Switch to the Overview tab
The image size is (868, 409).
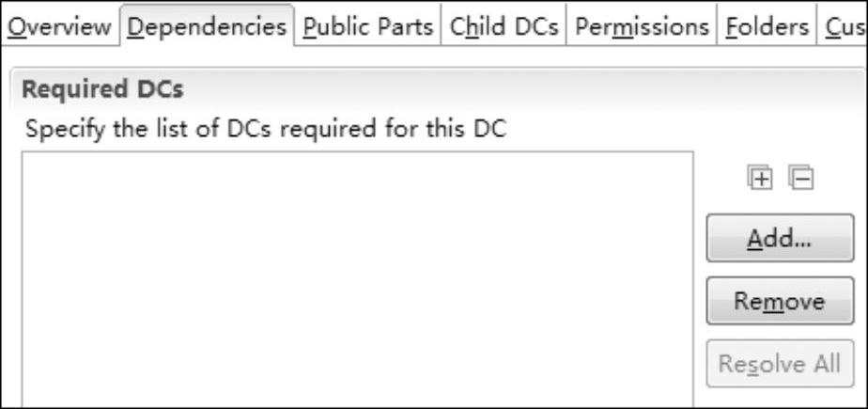[59, 26]
